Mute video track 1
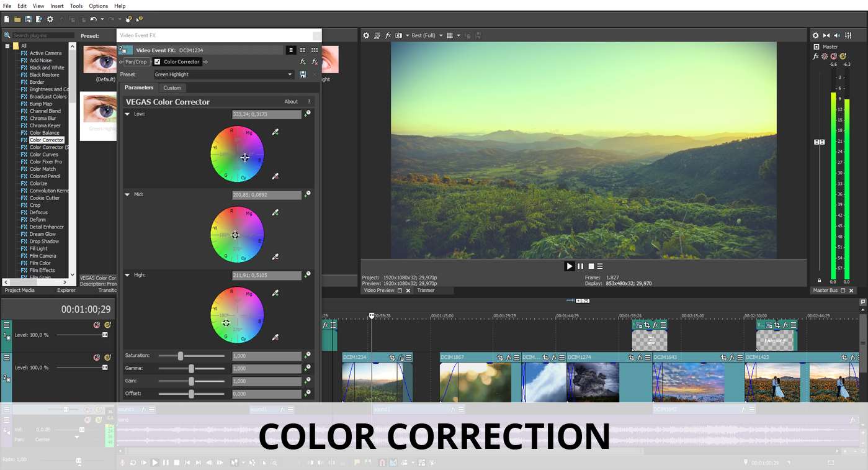 97,325
